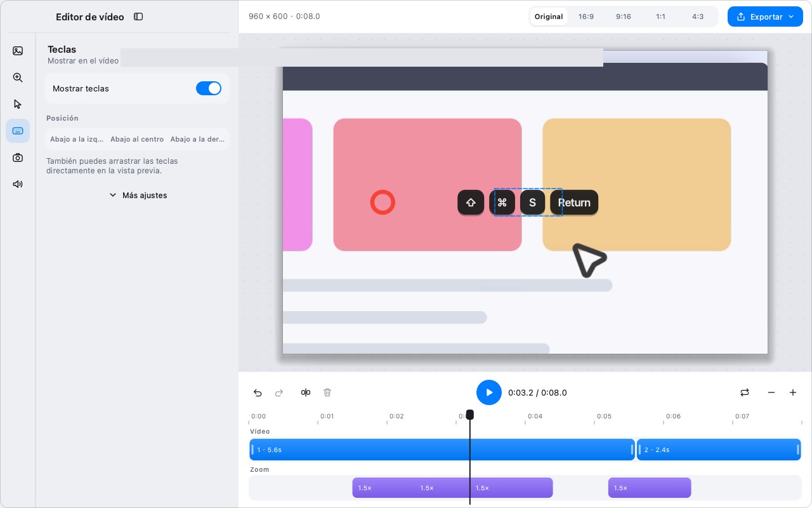Viewport: 812px width, 508px height.
Task: Split the clip at playhead
Action: coord(306,392)
